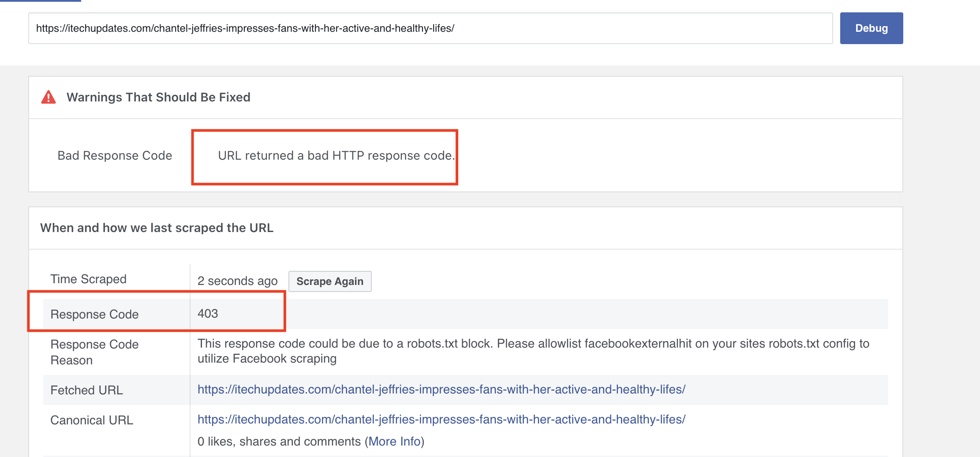Screen dimensions: 980x457
Task: Click the Bad Response Code label
Action: [x=115, y=156]
